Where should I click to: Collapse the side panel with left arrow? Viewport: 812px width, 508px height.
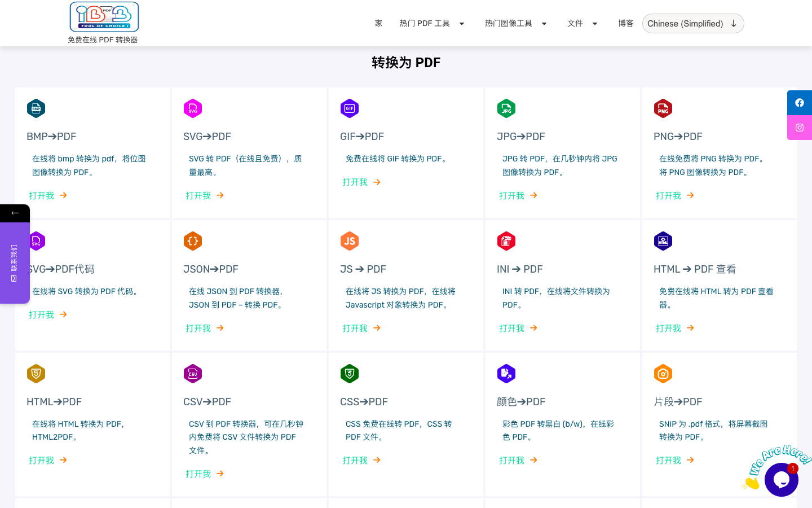[15, 213]
